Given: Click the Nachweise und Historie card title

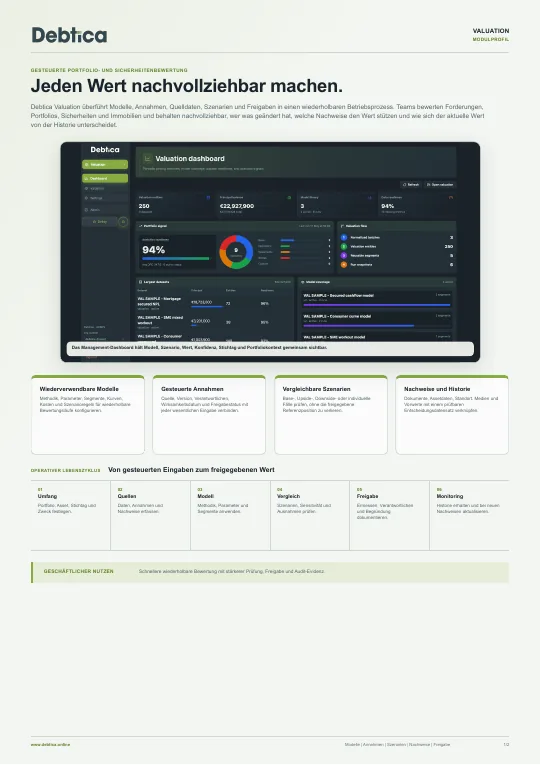Looking at the screenshot, I should (x=437, y=389).
